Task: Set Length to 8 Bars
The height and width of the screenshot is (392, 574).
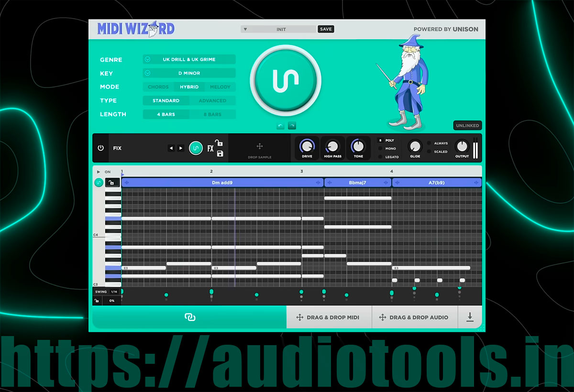Action: pyautogui.click(x=212, y=115)
